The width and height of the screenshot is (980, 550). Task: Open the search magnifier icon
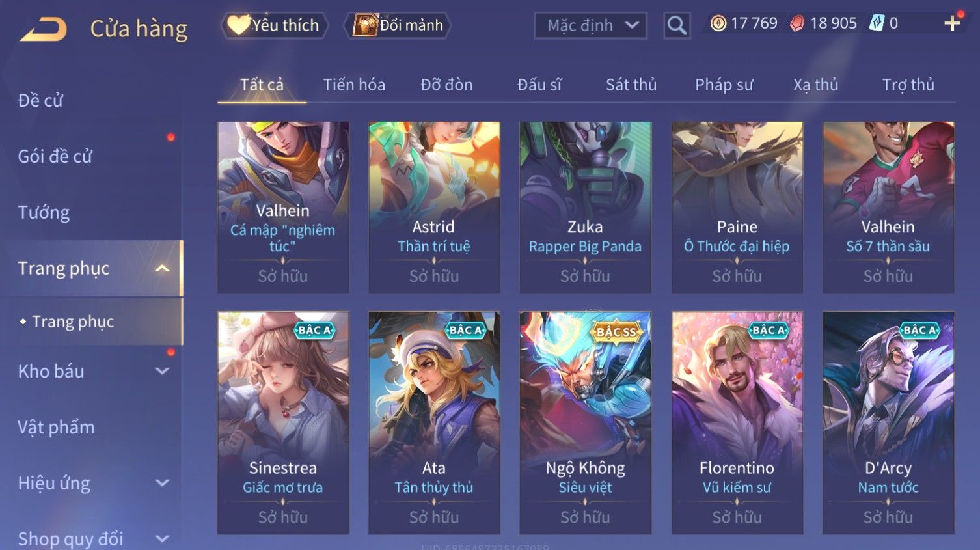[x=677, y=26]
